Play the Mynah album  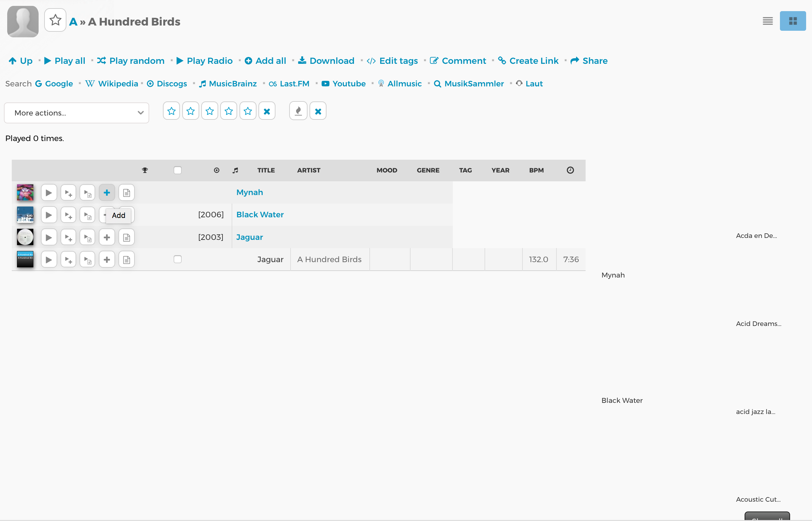(49, 193)
